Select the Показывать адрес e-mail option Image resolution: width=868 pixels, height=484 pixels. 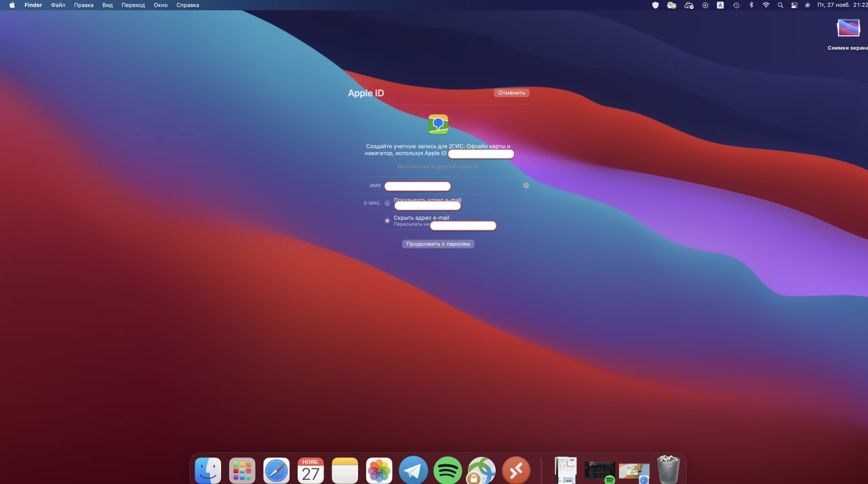387,203
